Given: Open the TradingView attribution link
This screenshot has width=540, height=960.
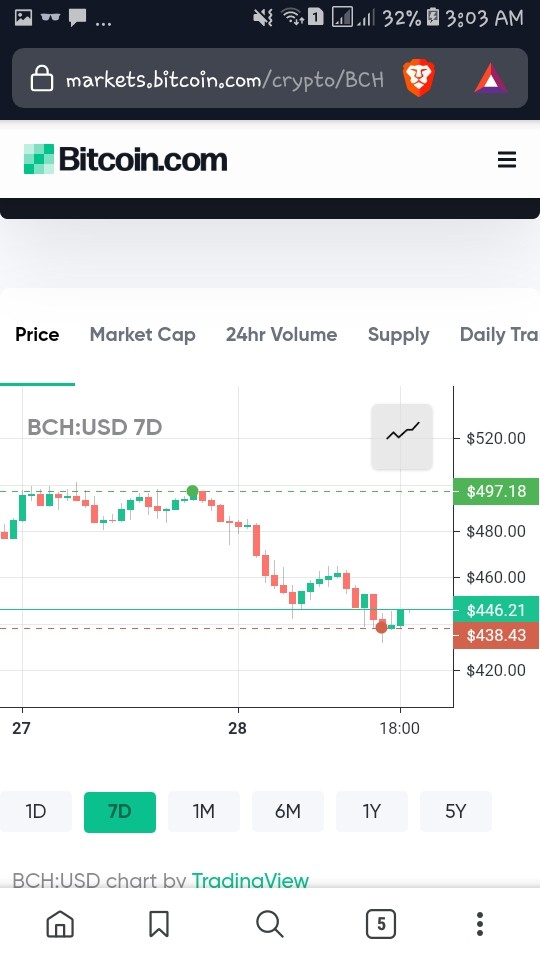Looking at the screenshot, I should coord(250,880).
